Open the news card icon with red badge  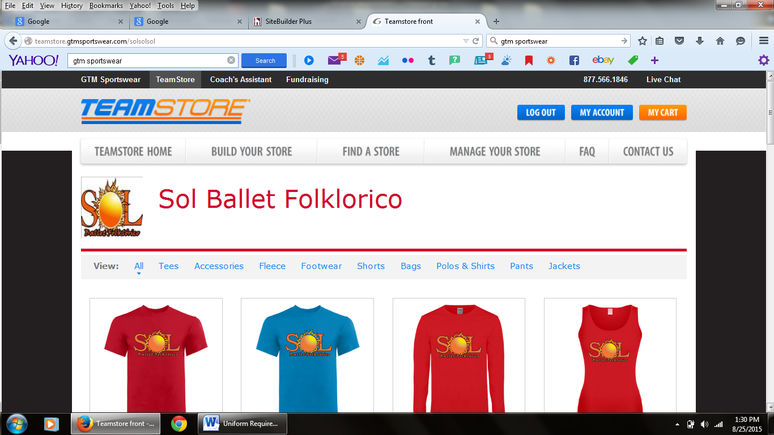click(x=483, y=60)
